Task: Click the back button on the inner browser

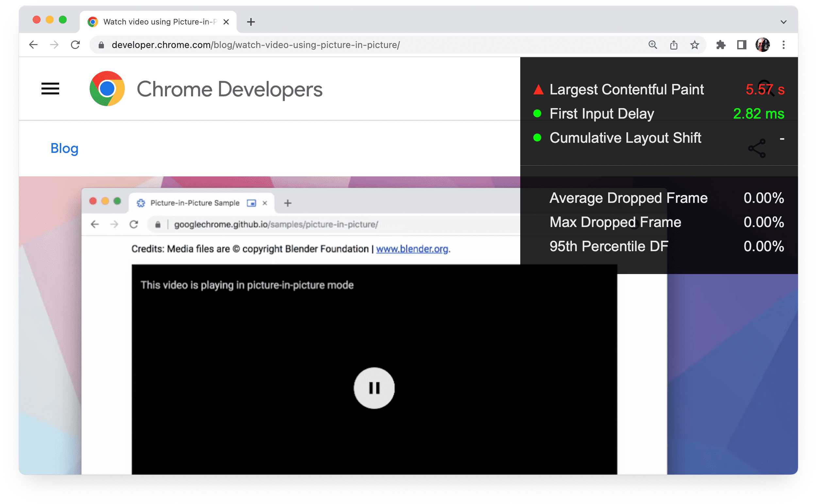Action: [96, 224]
